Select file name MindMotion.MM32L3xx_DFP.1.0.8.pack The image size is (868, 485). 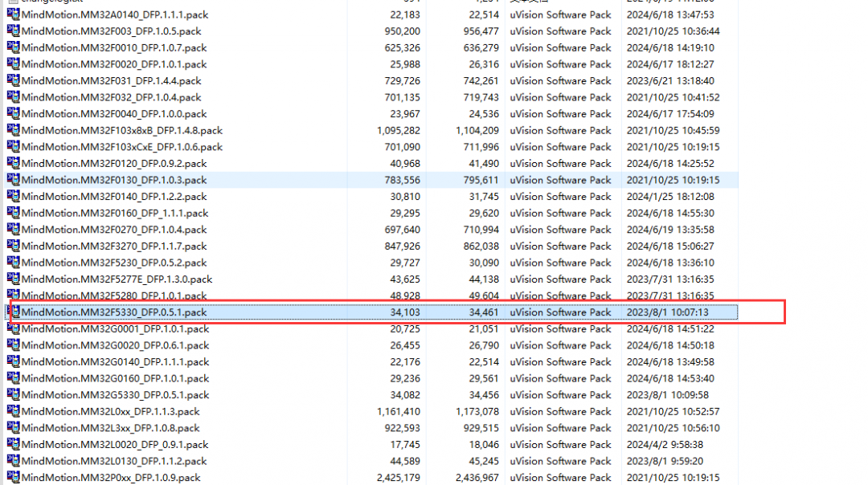(111, 428)
